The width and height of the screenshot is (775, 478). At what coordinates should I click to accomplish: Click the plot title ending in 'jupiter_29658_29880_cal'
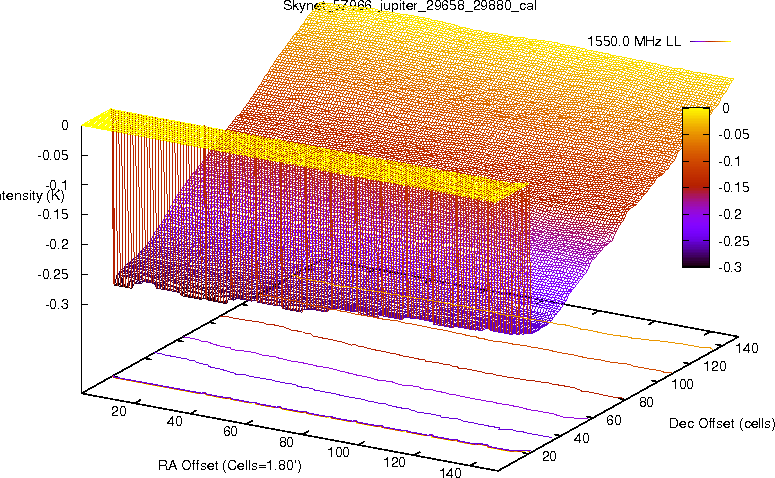point(410,5)
